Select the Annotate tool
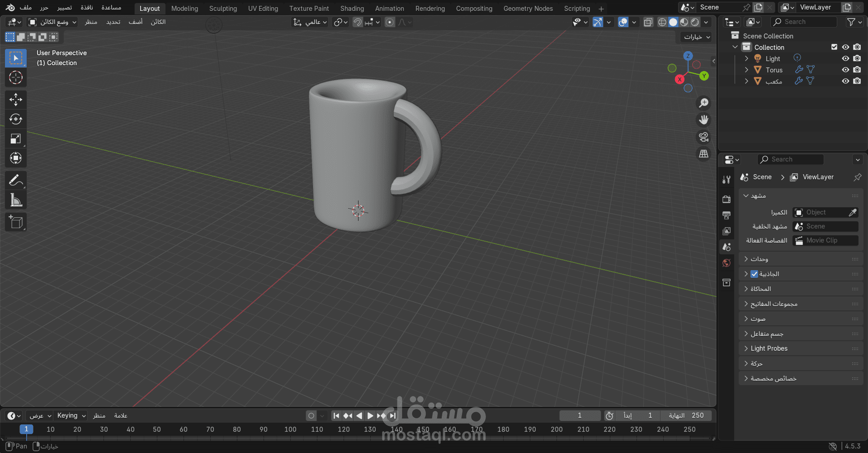This screenshot has height=453, width=868. coord(16,180)
